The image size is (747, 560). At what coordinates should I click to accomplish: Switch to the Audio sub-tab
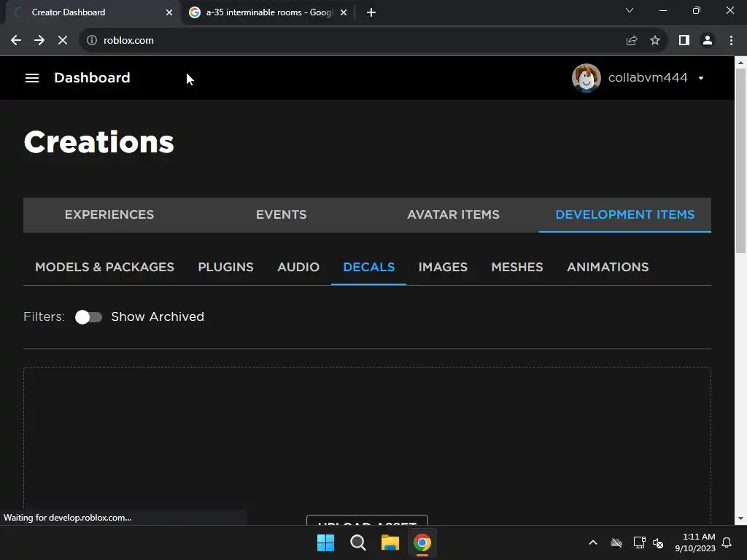click(298, 267)
